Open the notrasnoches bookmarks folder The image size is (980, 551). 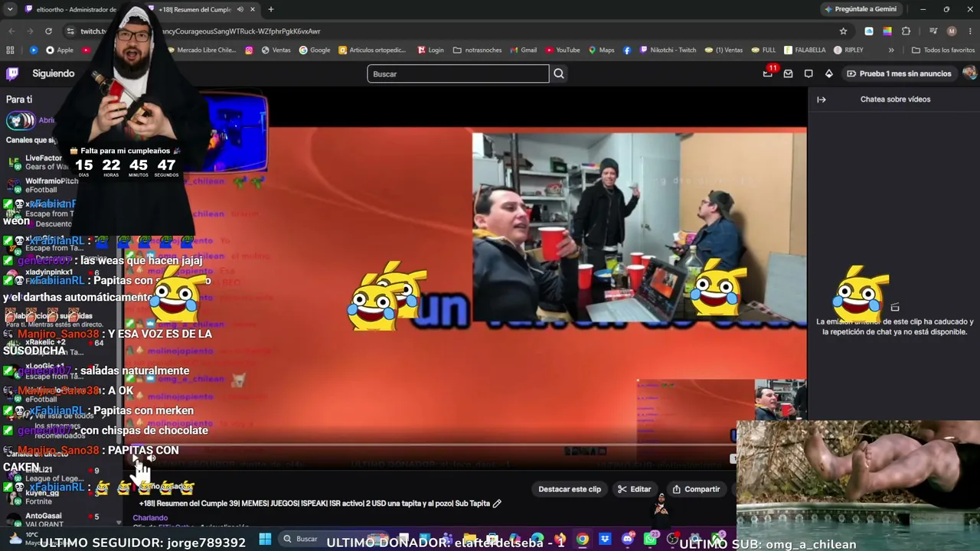pos(477,51)
